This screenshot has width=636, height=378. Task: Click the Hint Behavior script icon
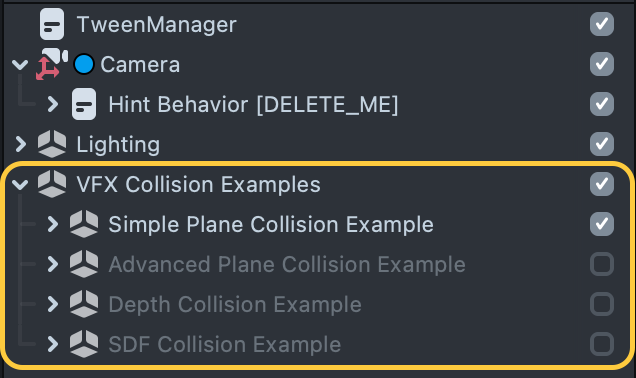coord(84,104)
